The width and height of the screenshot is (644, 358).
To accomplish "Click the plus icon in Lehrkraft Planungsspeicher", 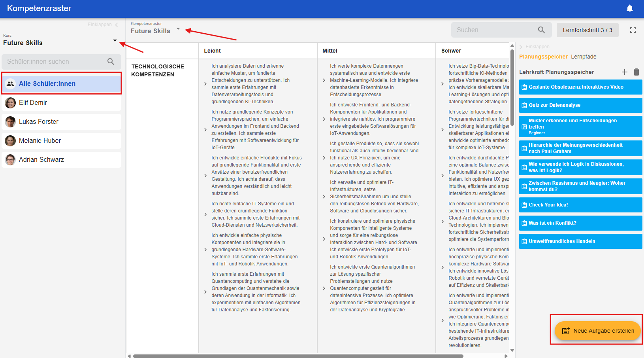I will [624, 72].
